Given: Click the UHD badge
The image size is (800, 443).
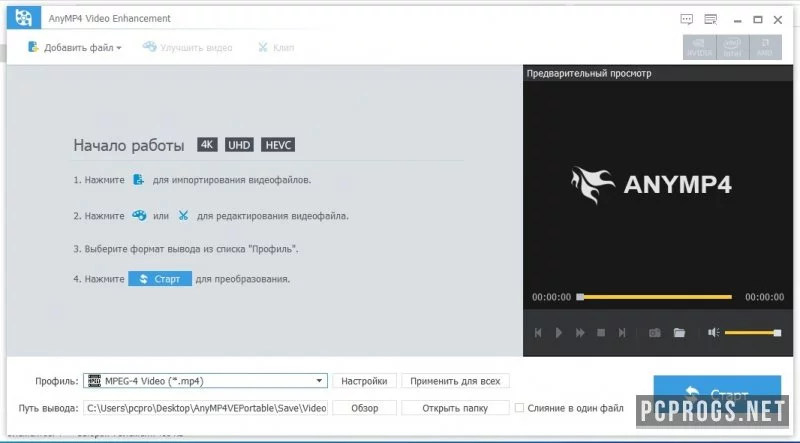Looking at the screenshot, I should point(239,145).
